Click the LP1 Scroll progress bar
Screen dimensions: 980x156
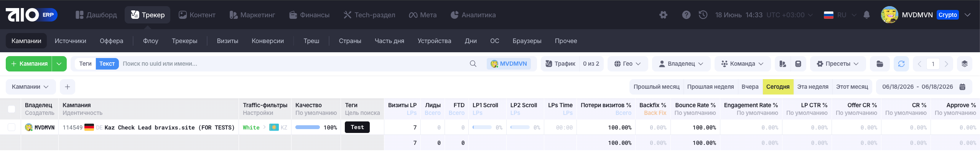tap(482, 127)
